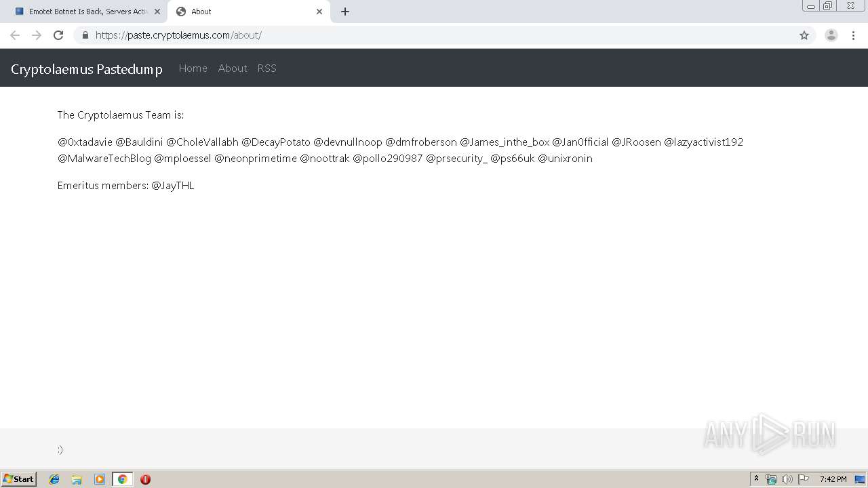Click the 7:42 PM system clock
868x488 pixels.
click(x=833, y=479)
